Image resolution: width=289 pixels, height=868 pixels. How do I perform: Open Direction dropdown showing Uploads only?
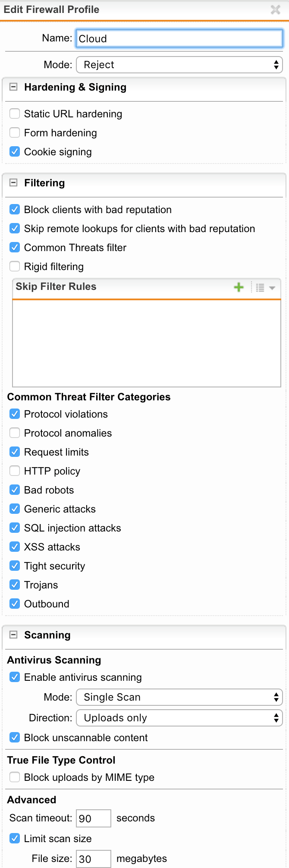tap(179, 718)
